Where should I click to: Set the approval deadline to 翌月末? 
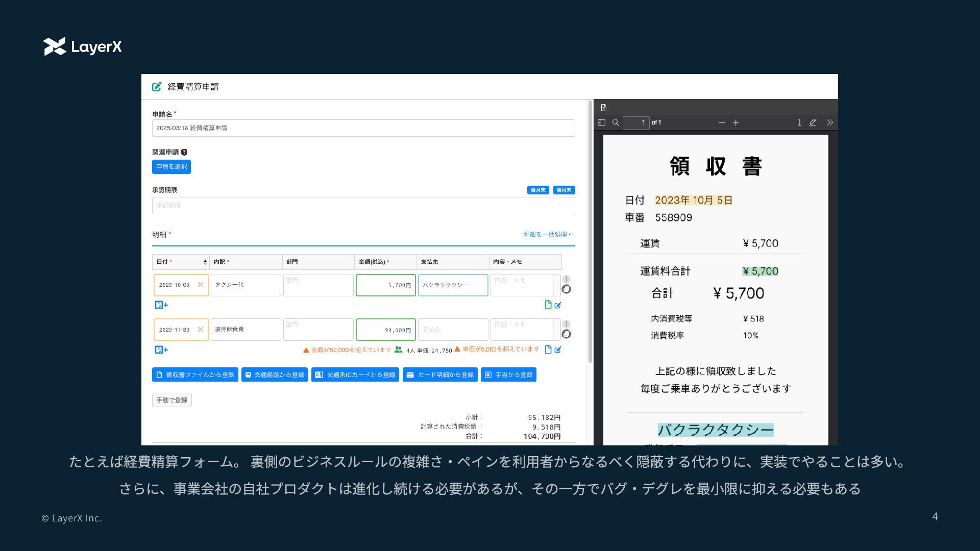pyautogui.click(x=564, y=190)
